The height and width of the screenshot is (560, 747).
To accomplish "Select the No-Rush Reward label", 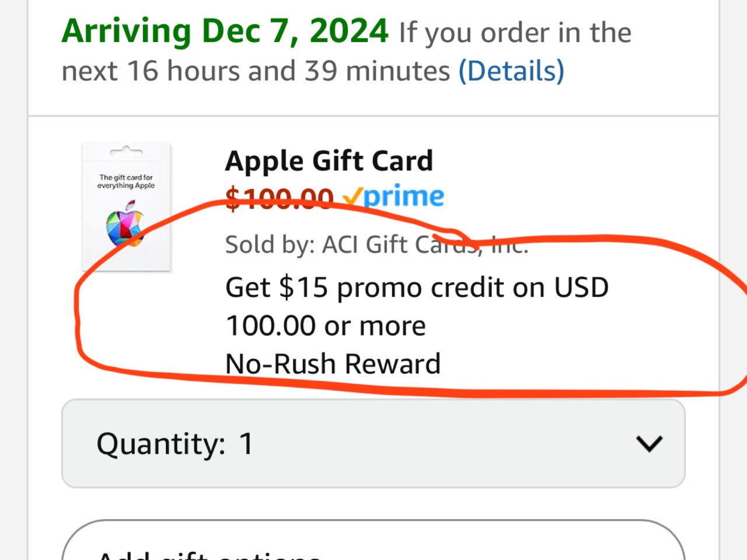I will point(333,364).
